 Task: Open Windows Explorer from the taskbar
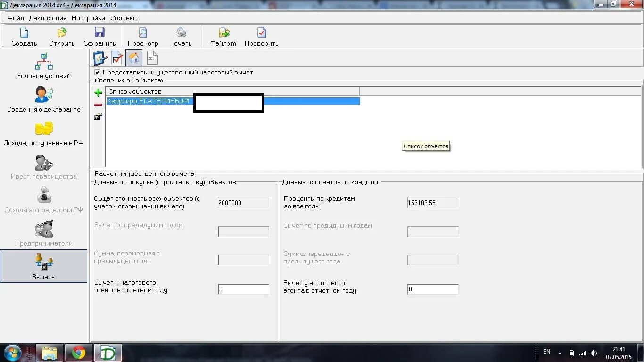tap(50, 353)
